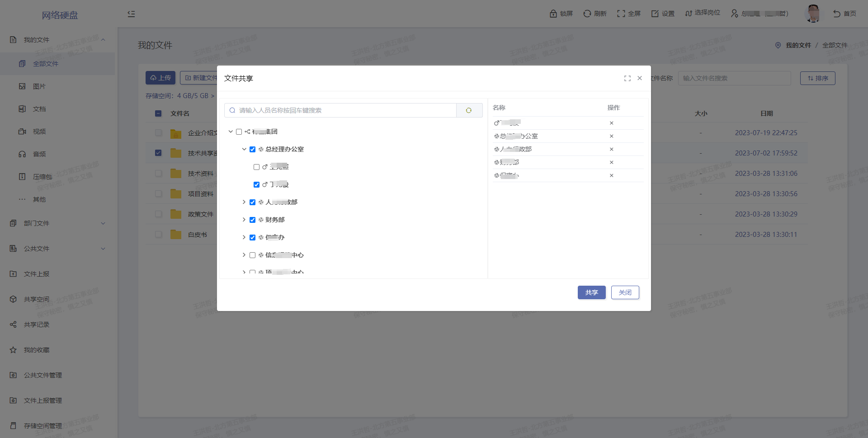Image resolution: width=868 pixels, height=438 pixels.
Task: Click the sidebar collapse icon in the header
Action: pyautogui.click(x=131, y=14)
